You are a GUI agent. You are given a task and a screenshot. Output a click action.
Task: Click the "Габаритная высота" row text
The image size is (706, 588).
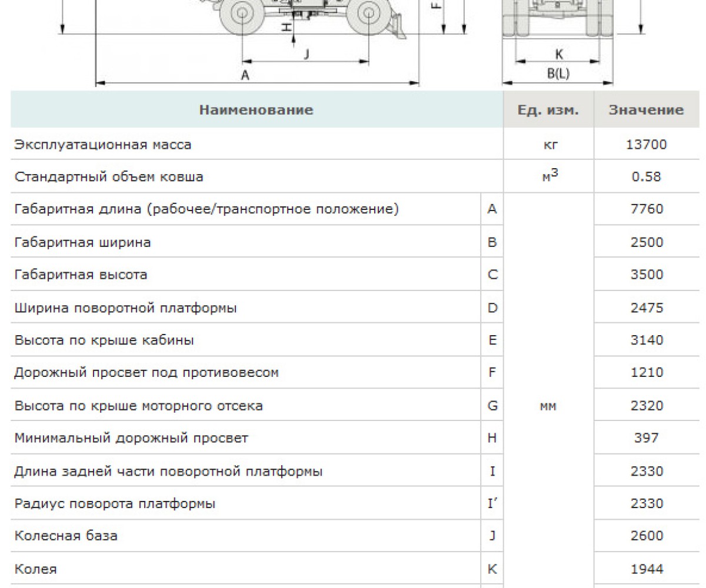(x=81, y=275)
